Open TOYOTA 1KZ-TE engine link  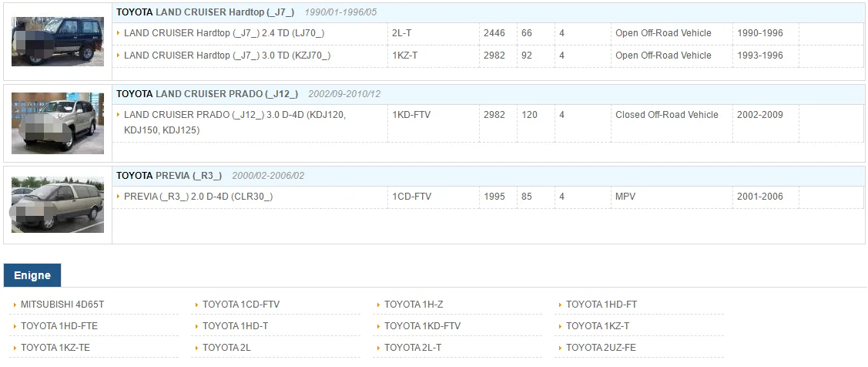tap(55, 348)
